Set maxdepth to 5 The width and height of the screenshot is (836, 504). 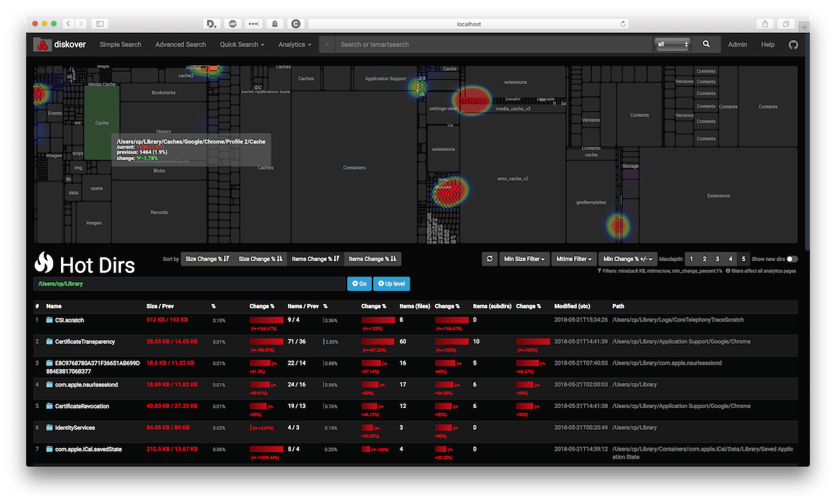[744, 259]
